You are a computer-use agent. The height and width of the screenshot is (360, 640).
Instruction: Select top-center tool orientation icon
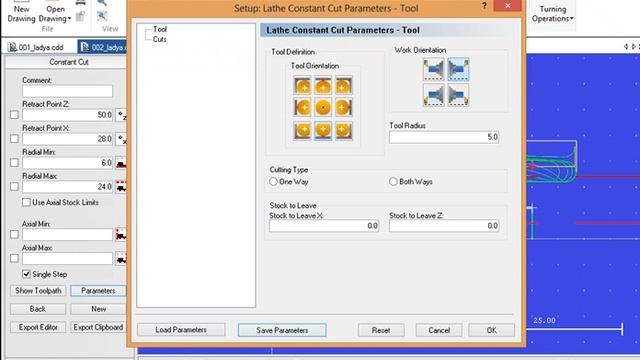323,86
